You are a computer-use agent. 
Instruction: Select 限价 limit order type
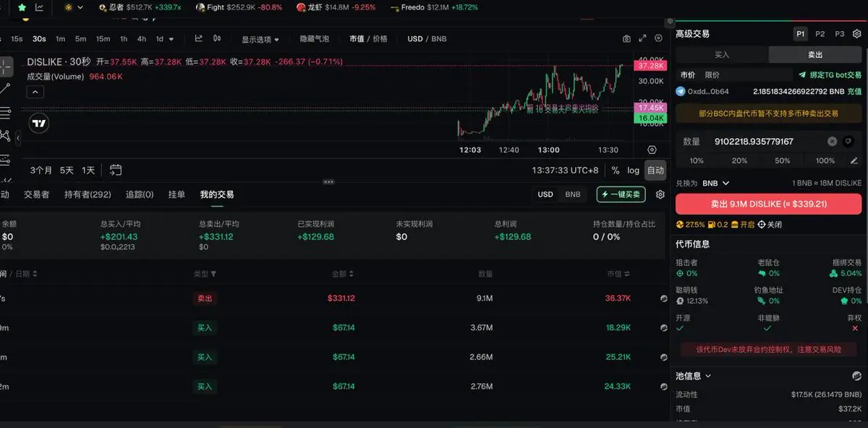[712, 74]
